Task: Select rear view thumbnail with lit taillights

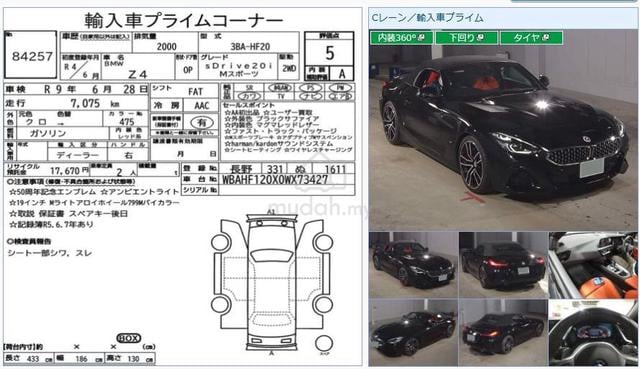Action: pos(503,265)
